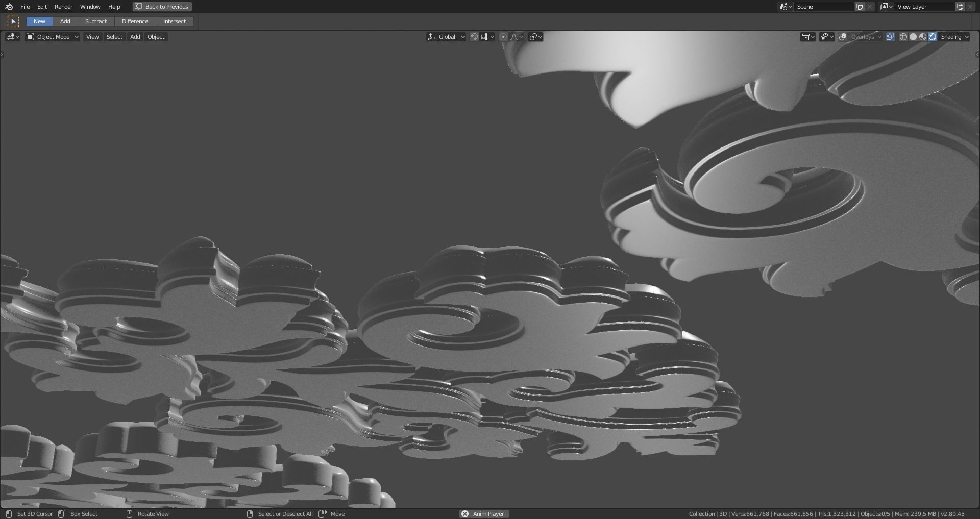The image size is (980, 519).
Task: Click the Rotate View mouse icon
Action: tap(129, 514)
